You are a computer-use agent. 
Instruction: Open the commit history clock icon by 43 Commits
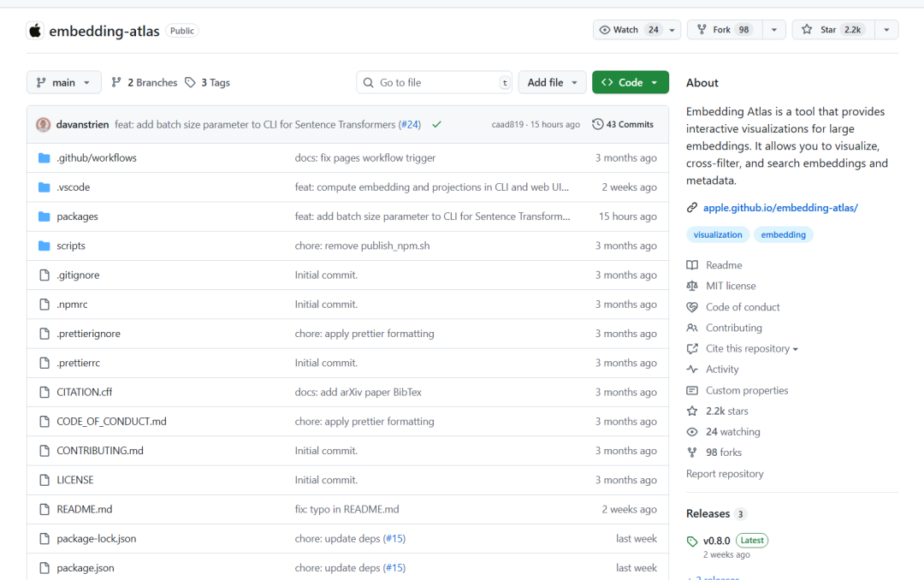coord(598,123)
